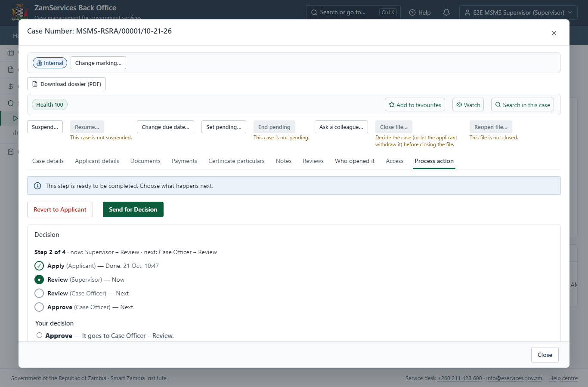Click the notifications bell icon
The image size is (588, 387).
tap(446, 12)
